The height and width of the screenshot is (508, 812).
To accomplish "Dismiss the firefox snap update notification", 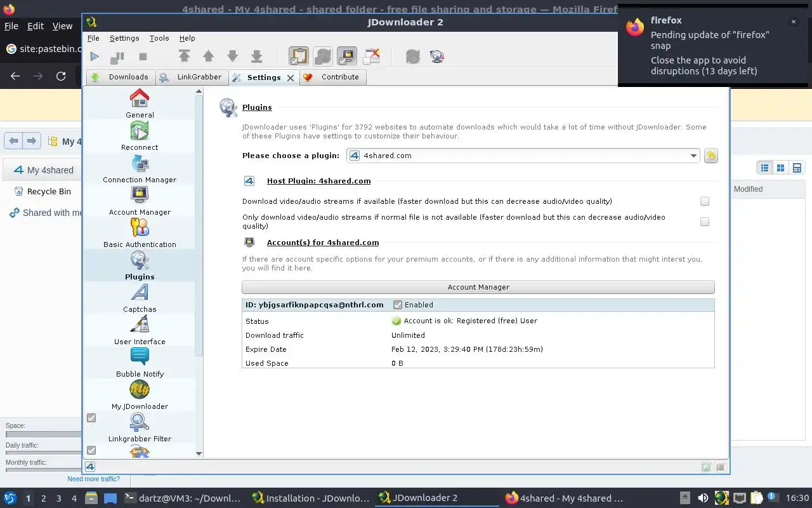I will click(793, 22).
